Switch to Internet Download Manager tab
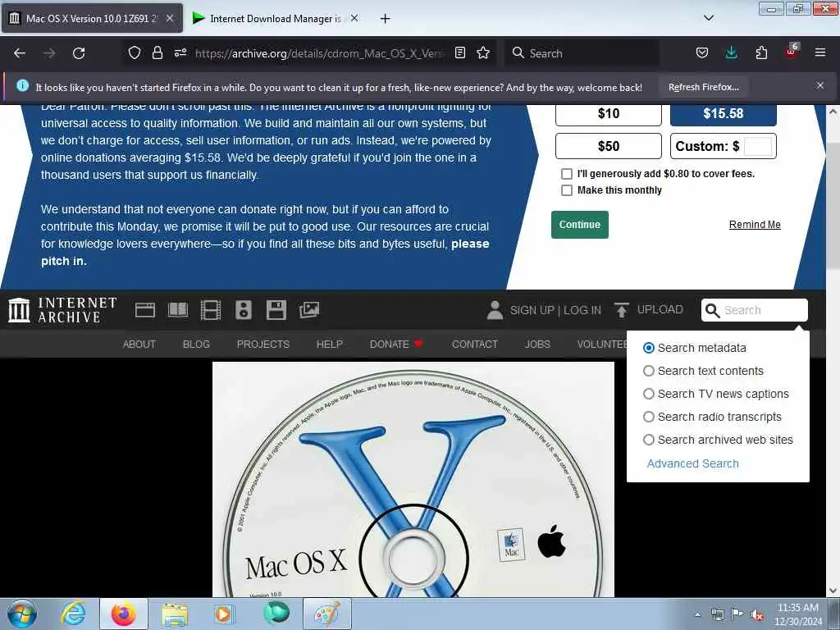The width and height of the screenshot is (840, 630). point(276,18)
